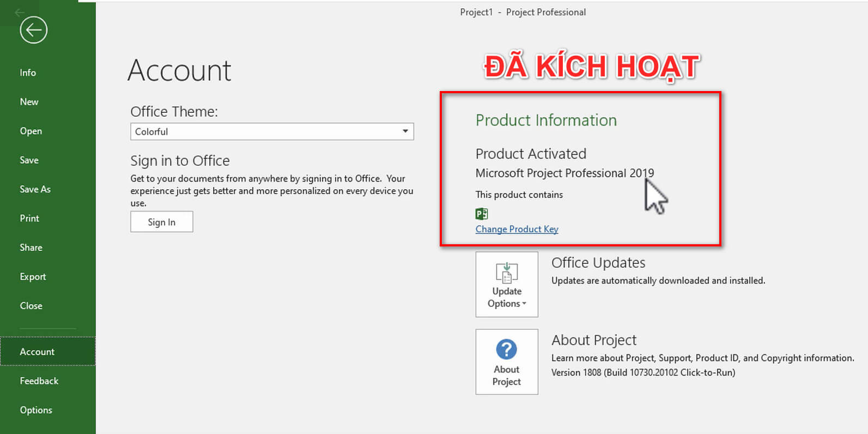Choose Export from the sidebar
868x434 pixels.
(33, 276)
